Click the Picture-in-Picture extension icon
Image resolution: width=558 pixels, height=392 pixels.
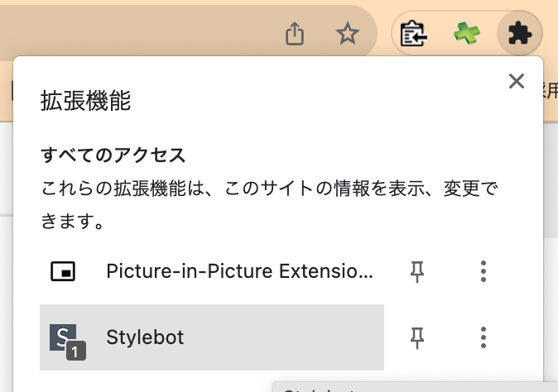pos(63,271)
